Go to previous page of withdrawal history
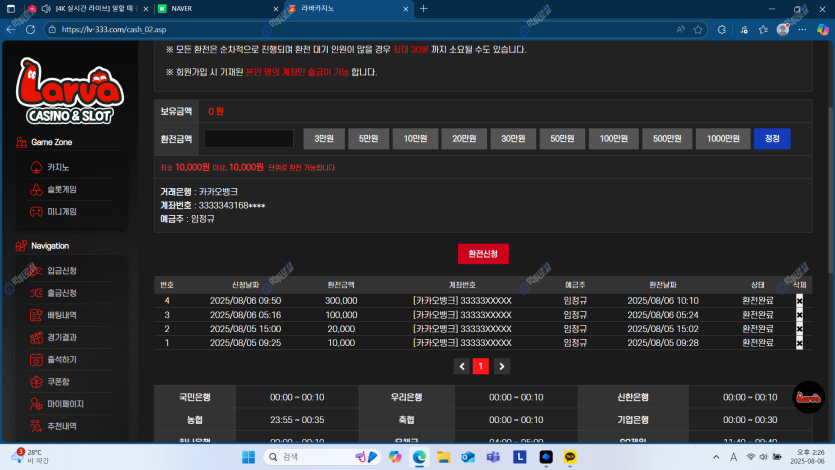The image size is (835, 470). tap(461, 367)
